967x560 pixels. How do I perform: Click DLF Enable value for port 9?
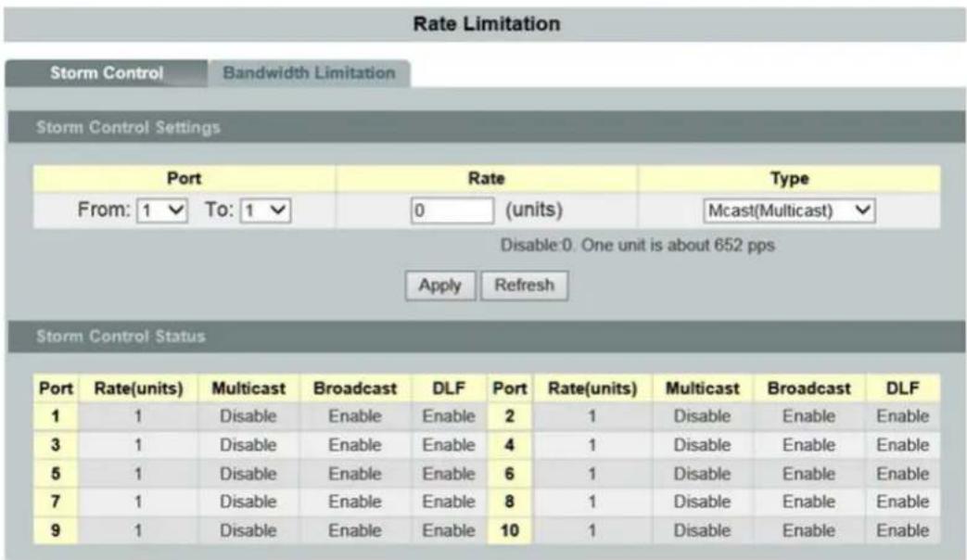(449, 530)
